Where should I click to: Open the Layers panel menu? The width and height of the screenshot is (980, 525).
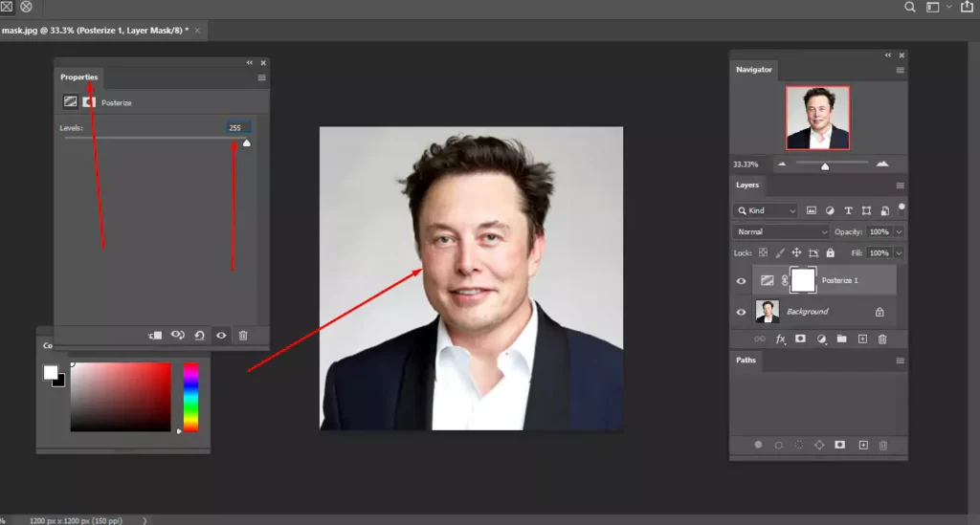(x=900, y=186)
